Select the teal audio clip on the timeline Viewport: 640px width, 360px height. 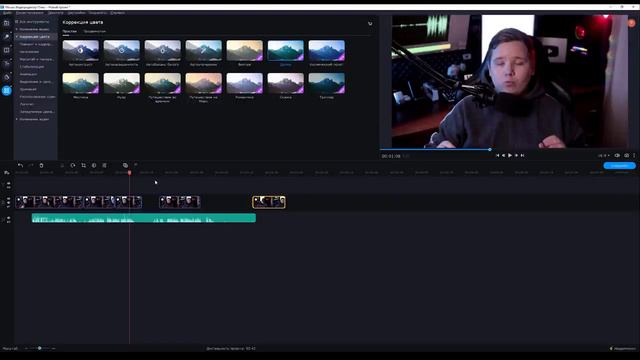(144, 218)
